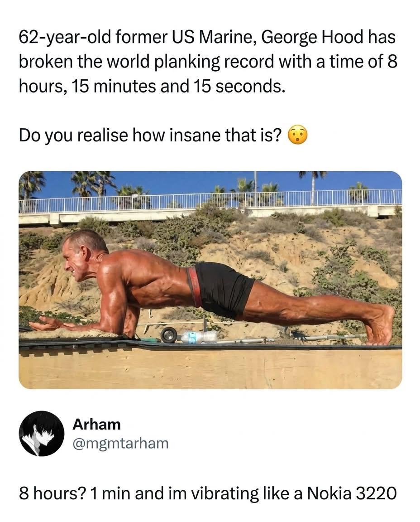Click the man's bare feet

tap(379, 324)
